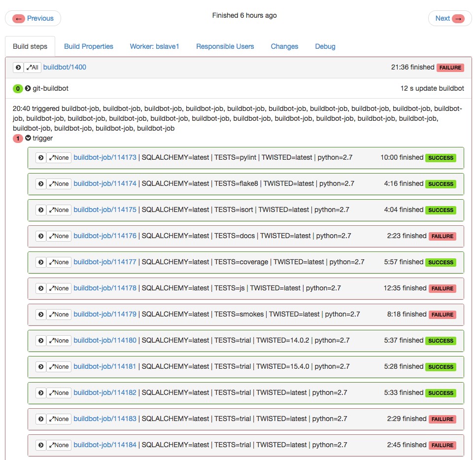The height and width of the screenshot is (460, 476).
Task: Toggle None on buildbot-job/114176 row
Action: click(59, 236)
